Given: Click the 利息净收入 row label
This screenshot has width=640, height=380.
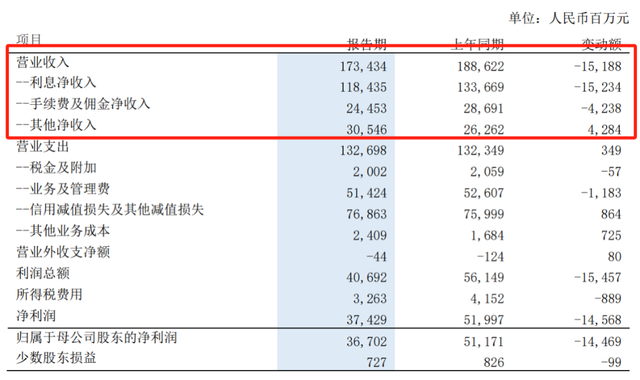Looking at the screenshot, I should 56,83.
